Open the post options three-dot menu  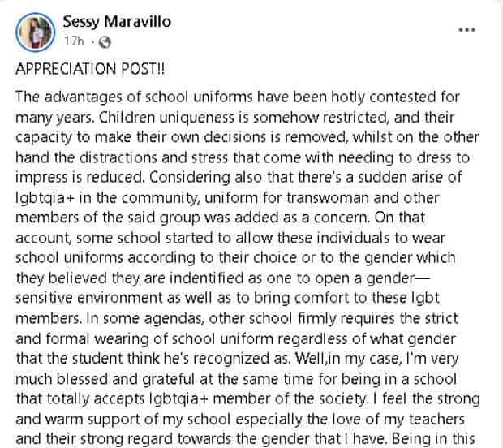[x=466, y=30]
